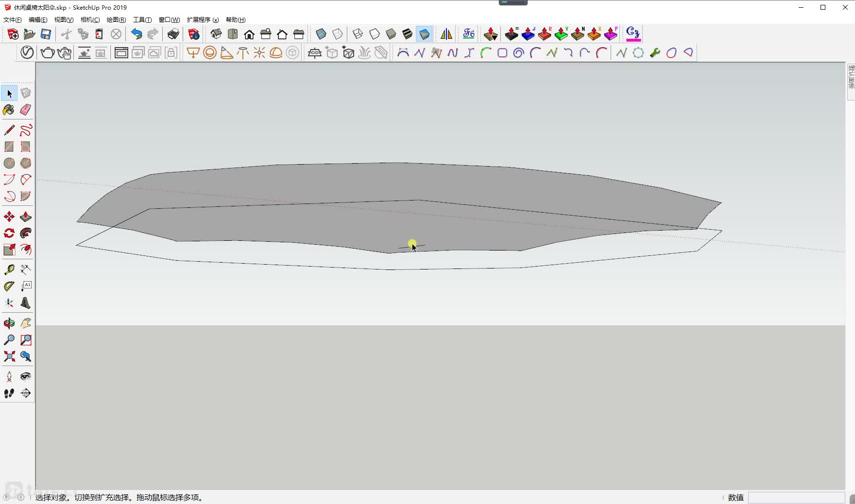Choose the 2-Point Arc tool
The width and height of the screenshot is (855, 504).
pyautogui.click(x=9, y=180)
